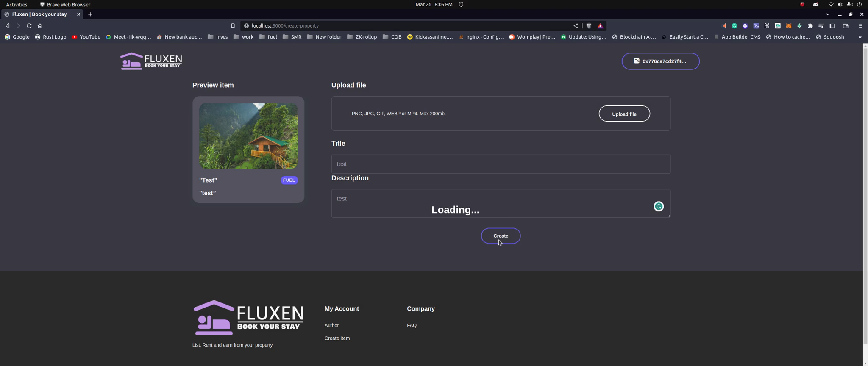Open site information icon beside localhost URL
The height and width of the screenshot is (366, 868).
coord(246,26)
